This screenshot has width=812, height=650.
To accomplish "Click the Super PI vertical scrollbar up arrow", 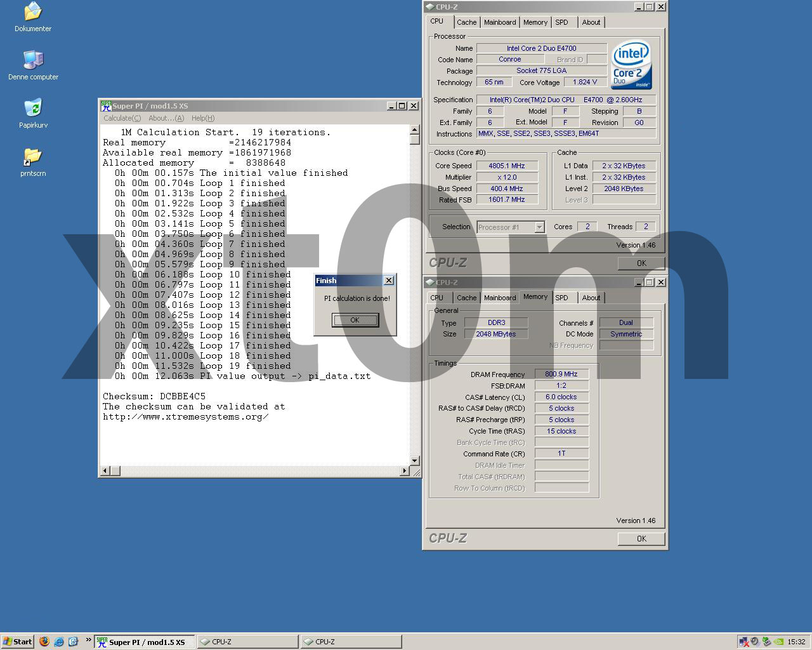I will (415, 129).
